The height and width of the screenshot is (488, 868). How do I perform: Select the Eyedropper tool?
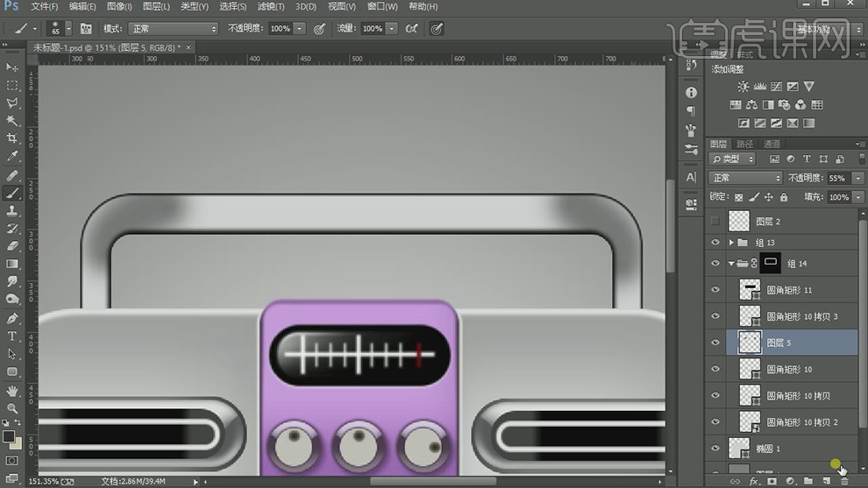[x=11, y=156]
